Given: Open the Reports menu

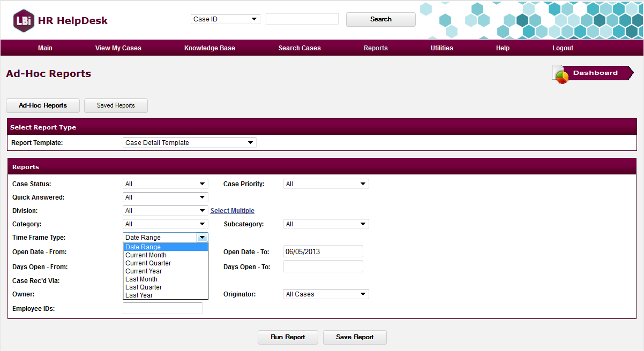Looking at the screenshot, I should coord(376,48).
